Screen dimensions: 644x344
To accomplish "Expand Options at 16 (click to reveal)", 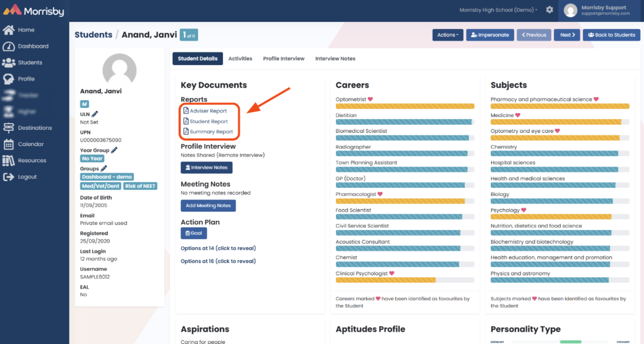I will [x=218, y=261].
